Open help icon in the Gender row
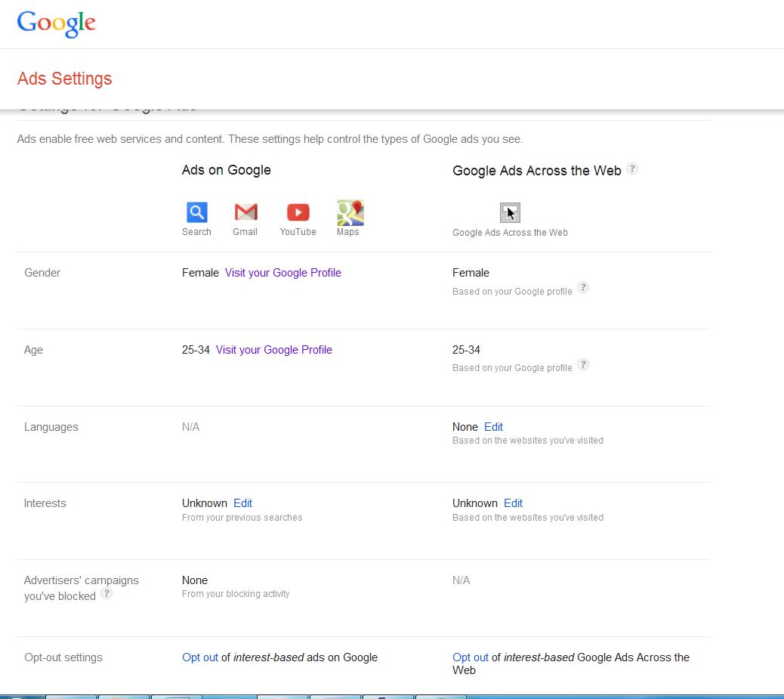 coord(582,287)
